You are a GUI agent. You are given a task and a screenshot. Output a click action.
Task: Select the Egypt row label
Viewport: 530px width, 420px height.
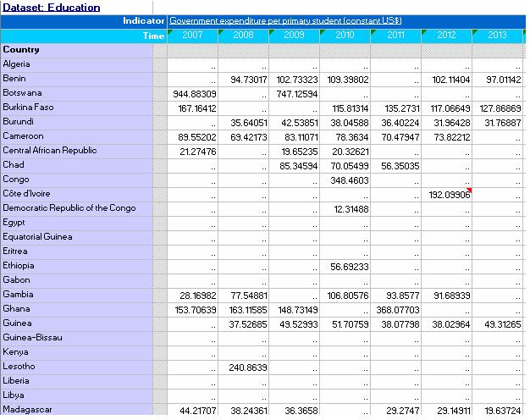click(x=14, y=223)
